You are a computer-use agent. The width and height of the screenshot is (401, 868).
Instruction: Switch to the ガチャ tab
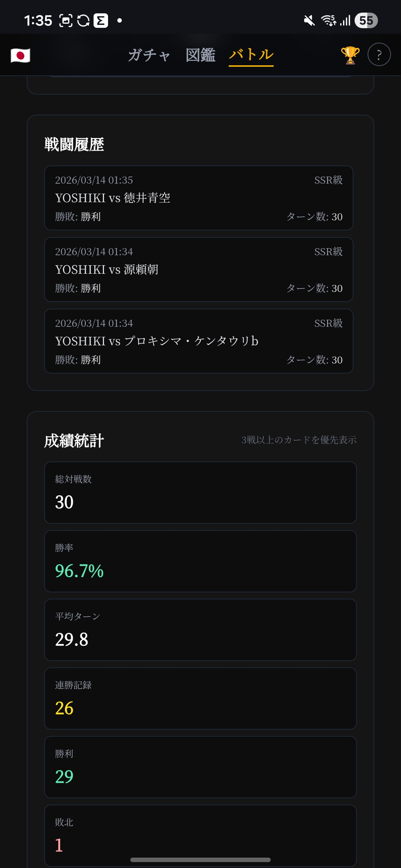[149, 55]
